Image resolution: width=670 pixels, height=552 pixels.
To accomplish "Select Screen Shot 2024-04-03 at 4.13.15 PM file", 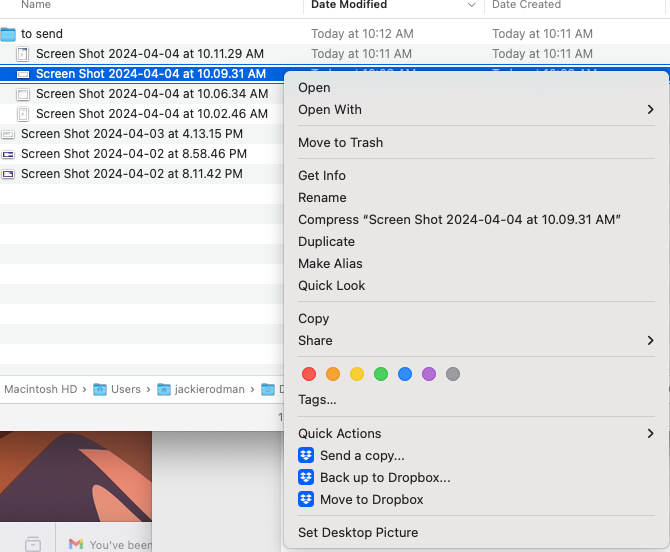I will click(x=131, y=134).
